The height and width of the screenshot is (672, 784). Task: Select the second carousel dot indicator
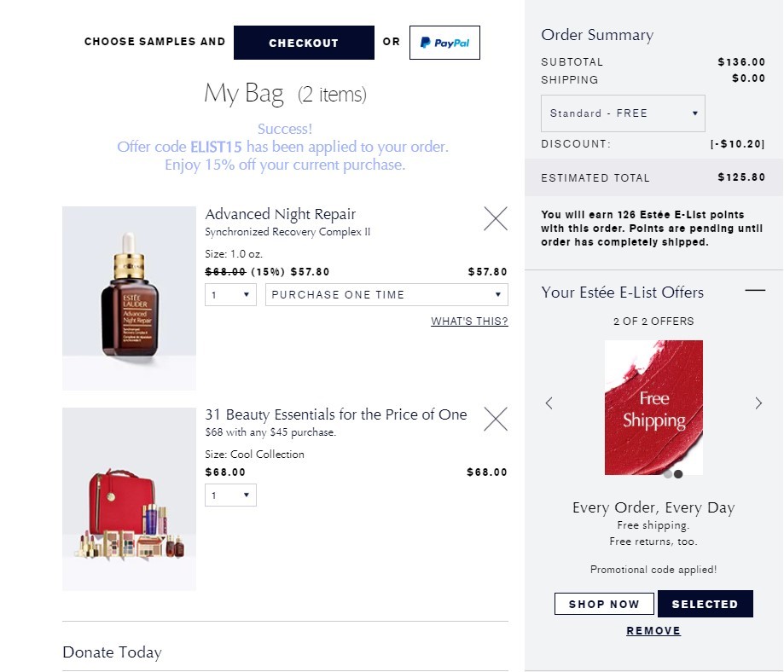click(678, 474)
